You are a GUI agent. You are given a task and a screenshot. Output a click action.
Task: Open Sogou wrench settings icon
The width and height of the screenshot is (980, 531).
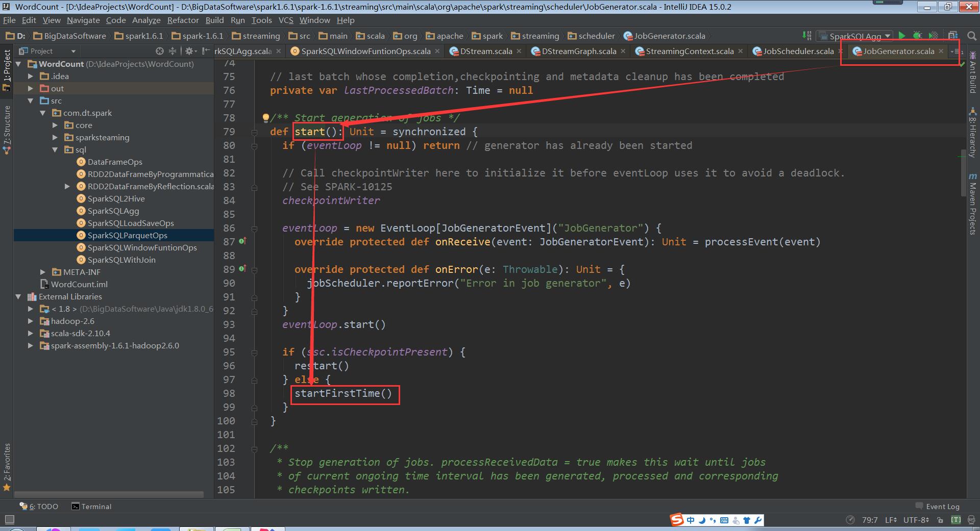(758, 520)
